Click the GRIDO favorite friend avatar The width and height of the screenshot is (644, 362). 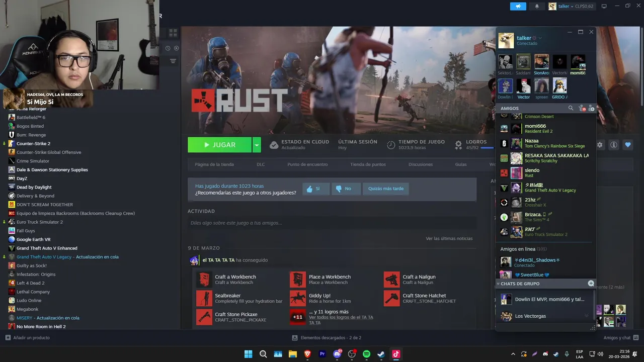pos(559,85)
